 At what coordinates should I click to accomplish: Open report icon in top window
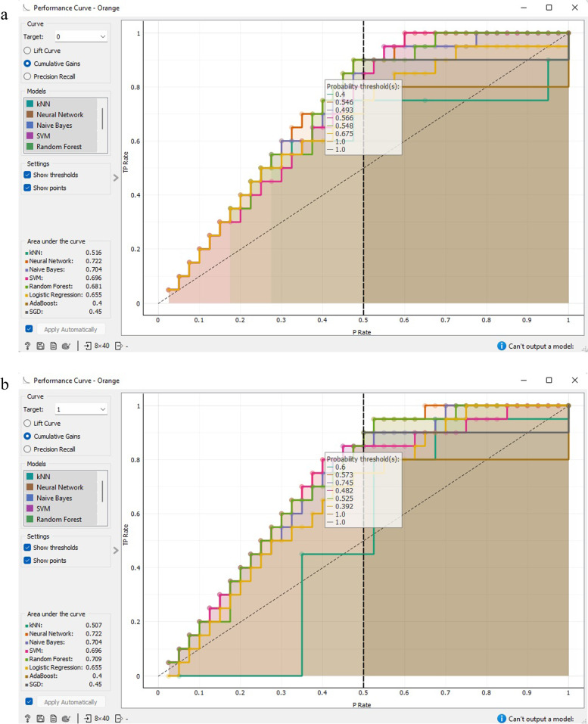53,346
